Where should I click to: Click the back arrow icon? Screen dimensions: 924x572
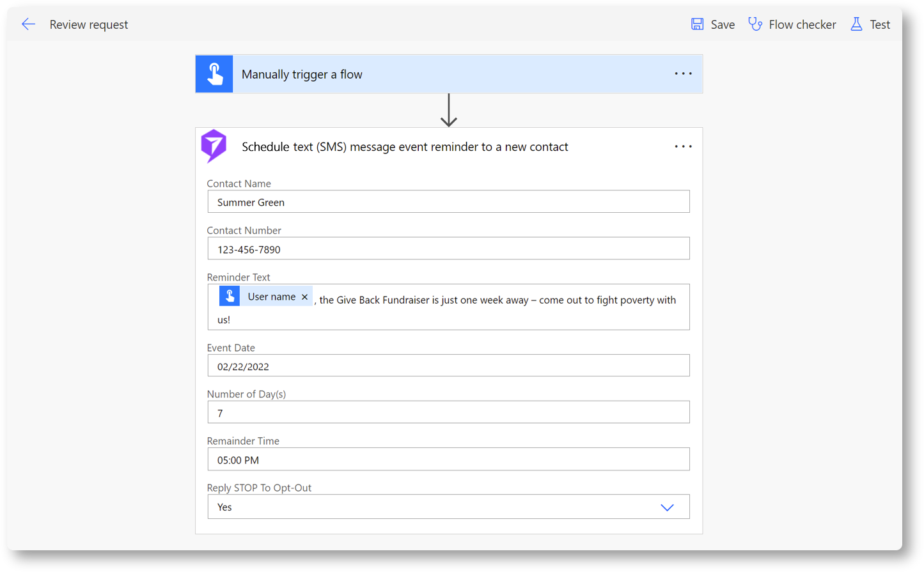pos(28,24)
